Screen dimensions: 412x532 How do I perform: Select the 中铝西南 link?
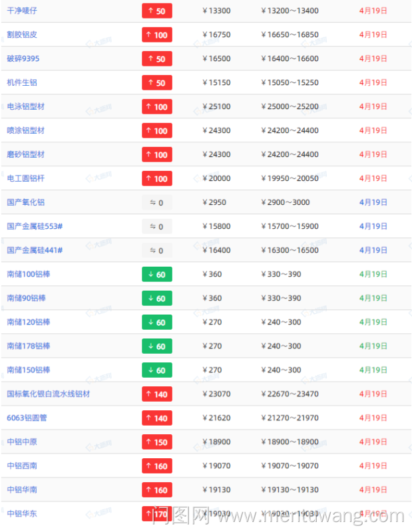point(22,465)
